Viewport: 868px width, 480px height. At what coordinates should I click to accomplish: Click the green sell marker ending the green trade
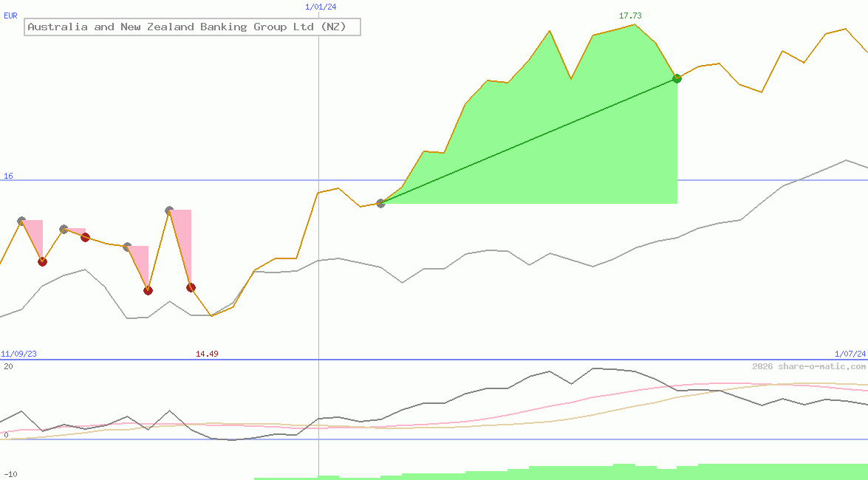tap(677, 78)
